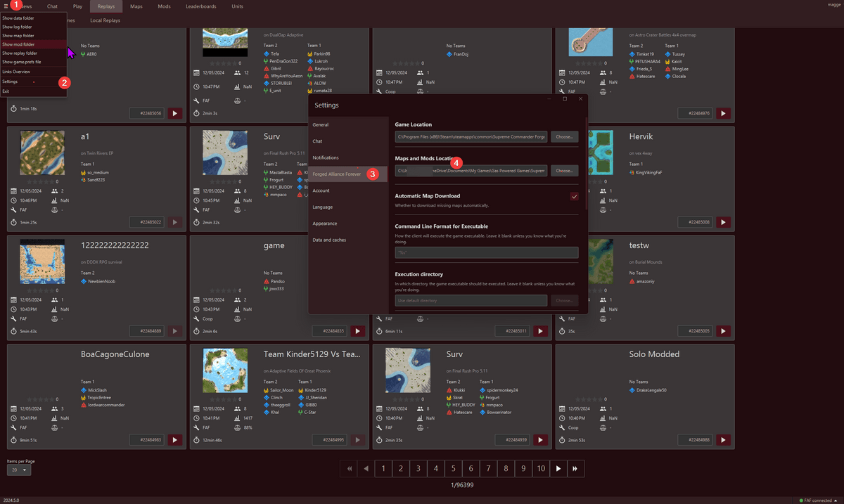Go to replays page 5
Image resolution: width=844 pixels, height=504 pixels.
(x=453, y=468)
